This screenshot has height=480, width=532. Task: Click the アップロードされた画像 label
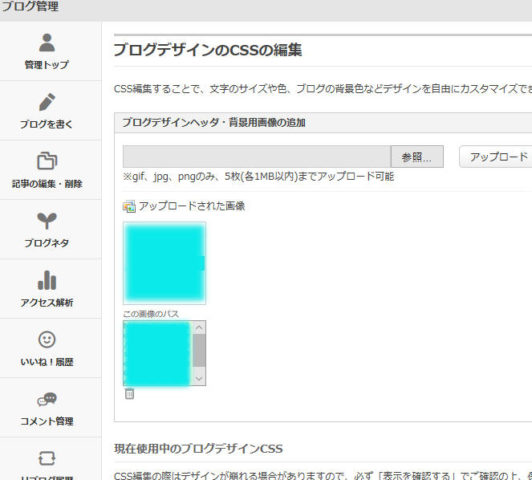192,206
